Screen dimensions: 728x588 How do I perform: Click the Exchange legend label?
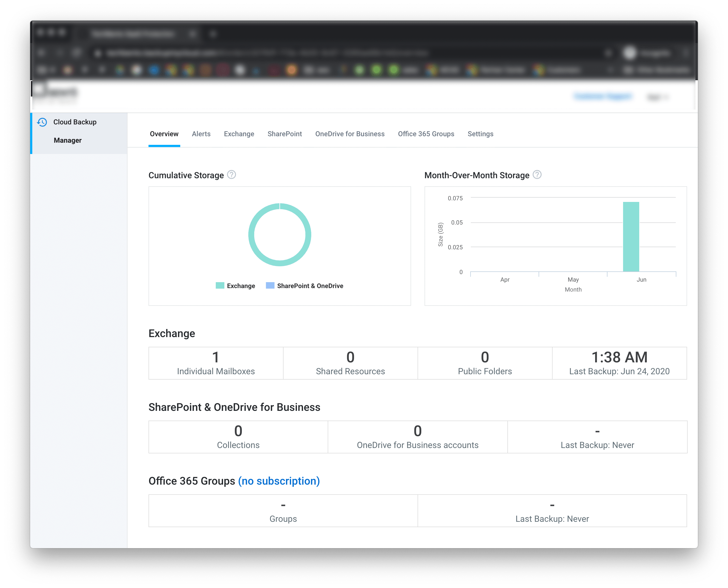pos(241,286)
